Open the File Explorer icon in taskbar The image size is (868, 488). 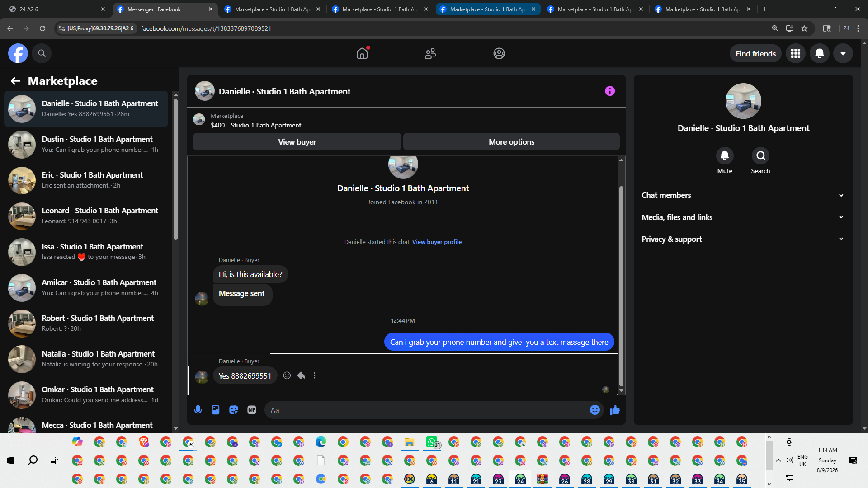tap(410, 442)
